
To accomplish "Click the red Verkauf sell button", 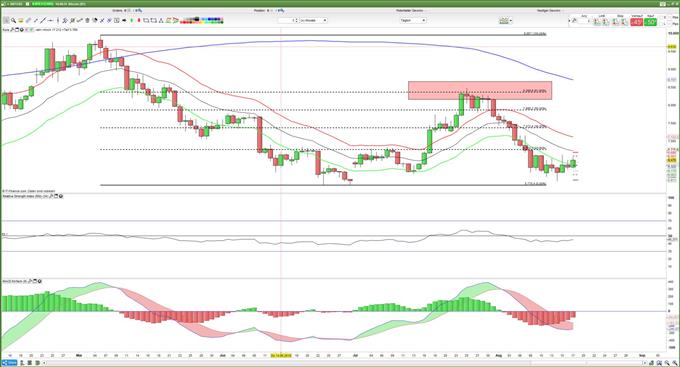I will click(x=637, y=22).
